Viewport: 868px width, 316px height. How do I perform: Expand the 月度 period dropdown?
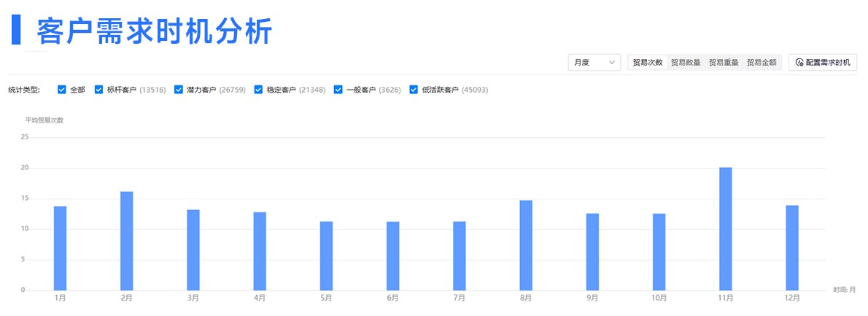click(x=593, y=63)
